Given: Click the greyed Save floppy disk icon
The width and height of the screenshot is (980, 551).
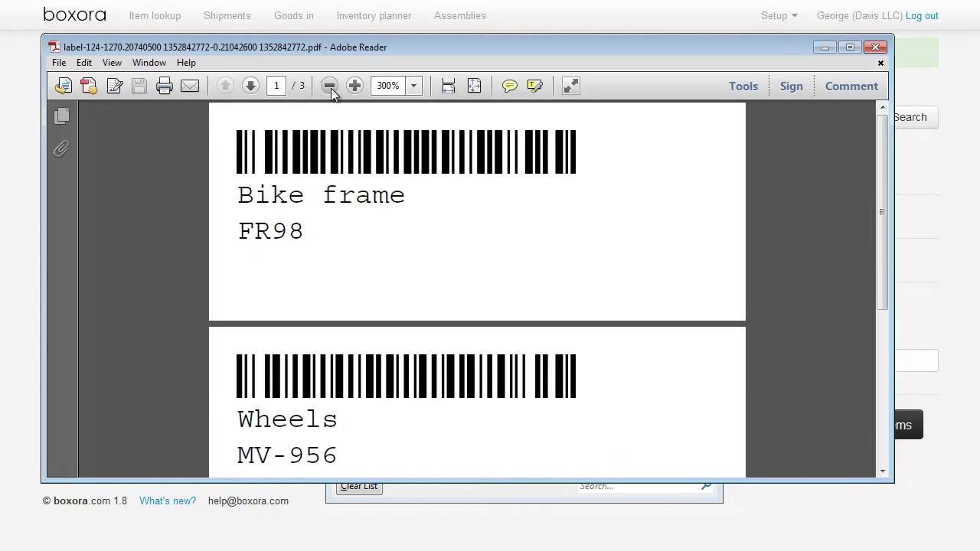Looking at the screenshot, I should (139, 86).
